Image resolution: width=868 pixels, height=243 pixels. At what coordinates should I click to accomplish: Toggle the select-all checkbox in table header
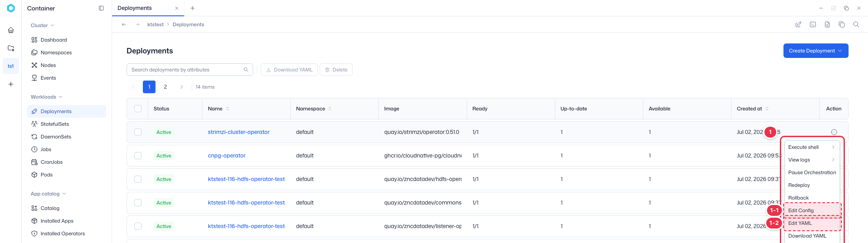coord(138,109)
